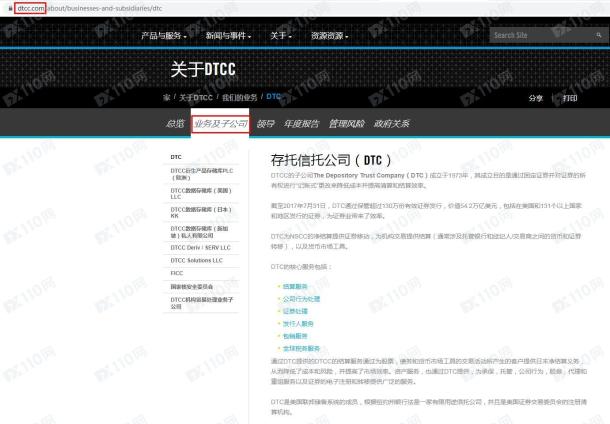610x424 pixels.
Task: Click the search magnifier icon
Action: pos(599,35)
